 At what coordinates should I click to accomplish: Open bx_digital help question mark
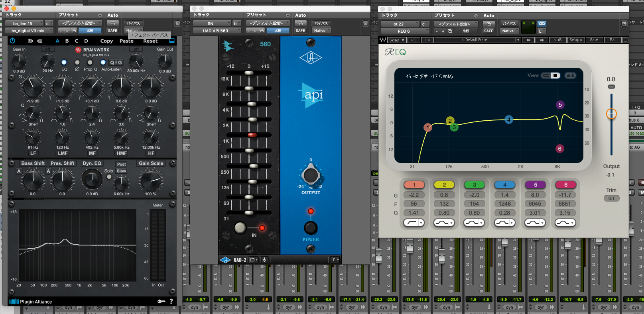click(x=171, y=302)
